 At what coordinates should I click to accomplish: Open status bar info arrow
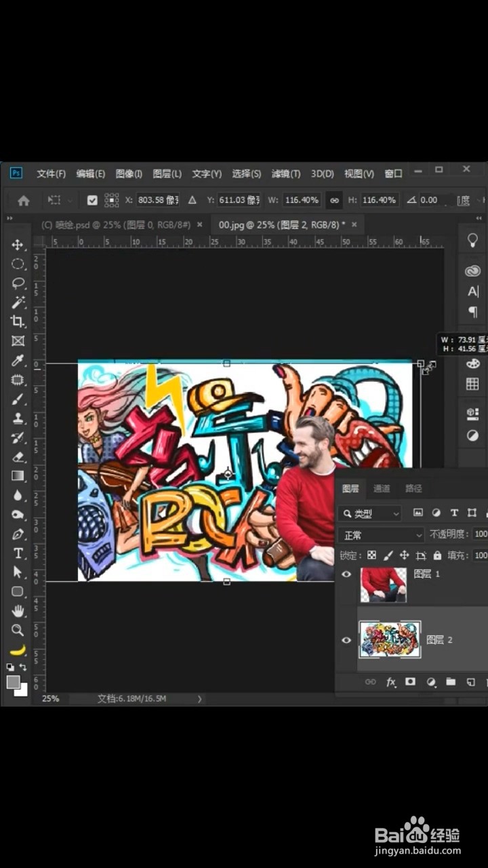point(199,698)
